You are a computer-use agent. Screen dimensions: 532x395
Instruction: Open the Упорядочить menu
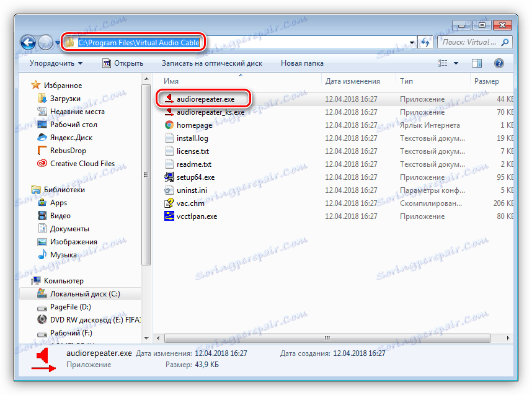tap(56, 63)
